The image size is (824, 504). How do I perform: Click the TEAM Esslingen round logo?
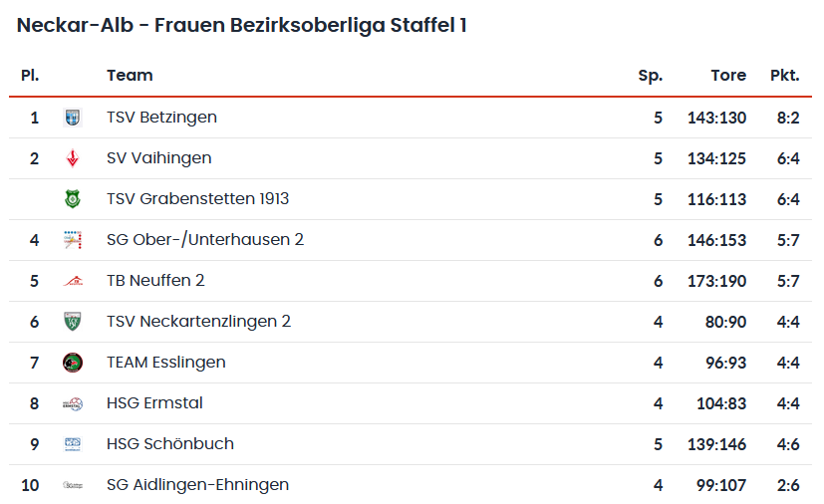[x=72, y=363]
